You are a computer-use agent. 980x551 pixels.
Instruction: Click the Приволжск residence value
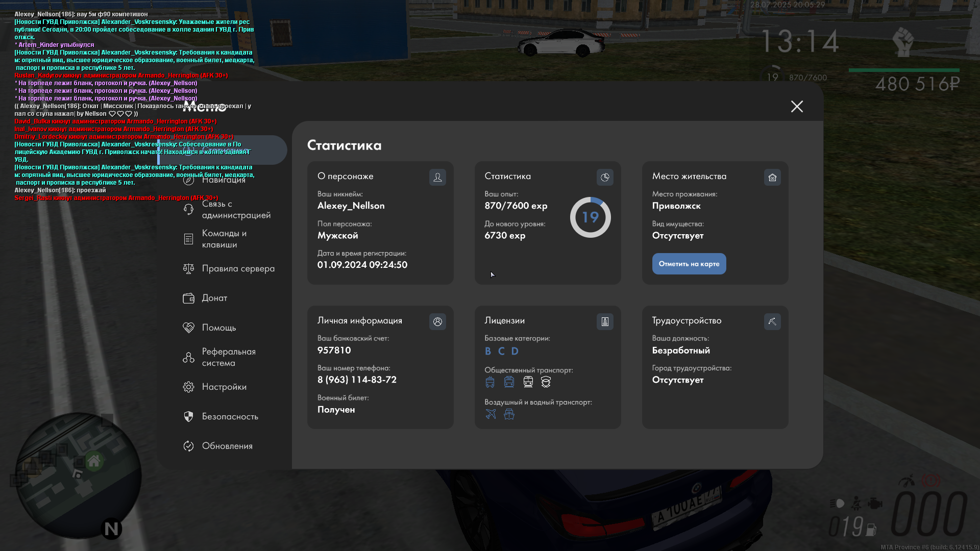coord(676,206)
